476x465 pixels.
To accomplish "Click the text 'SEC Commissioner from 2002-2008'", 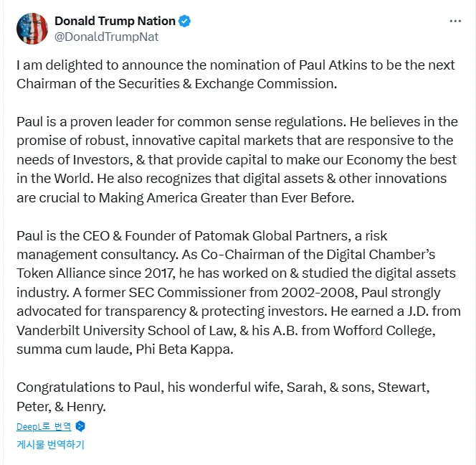I will pos(242,292).
